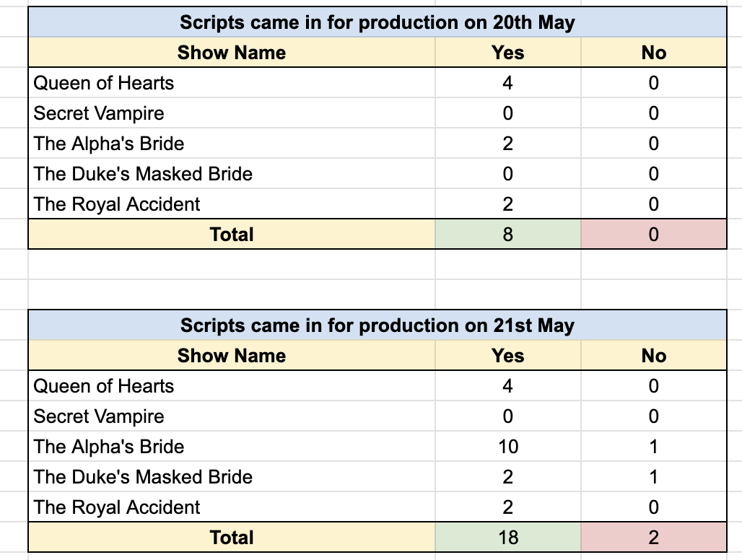Click the Total label in 20th May table
Viewport: 742px width, 560px height.
click(232, 234)
